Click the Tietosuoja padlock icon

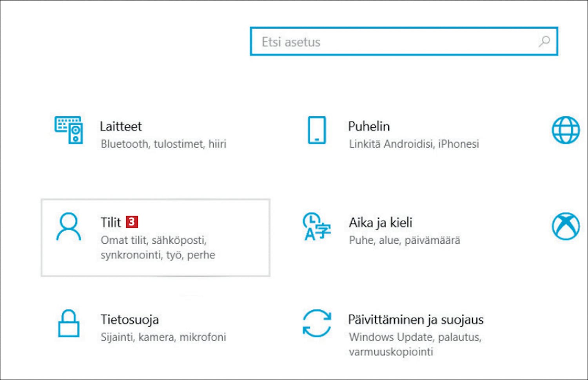[69, 323]
